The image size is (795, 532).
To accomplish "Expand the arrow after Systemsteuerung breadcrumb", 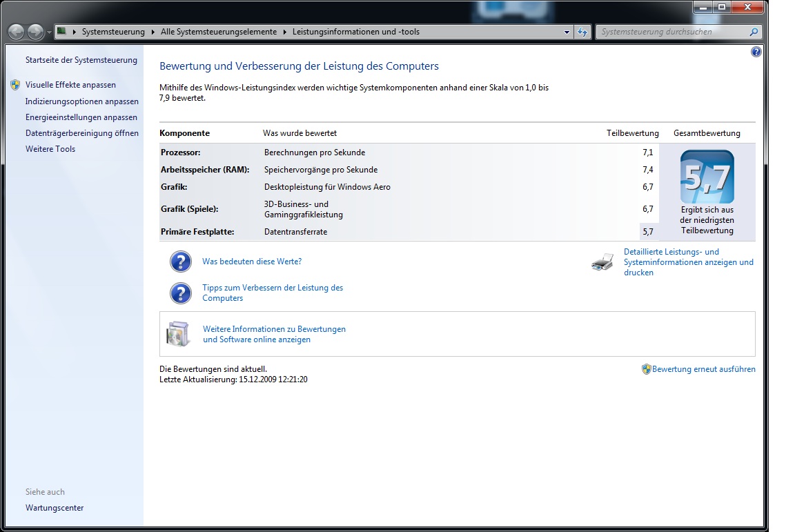I will (153, 32).
